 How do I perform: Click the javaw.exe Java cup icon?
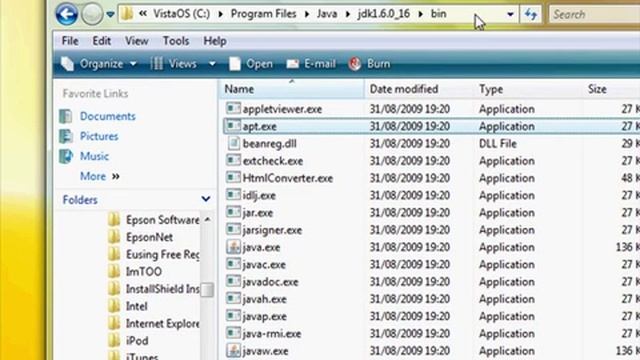click(x=233, y=351)
